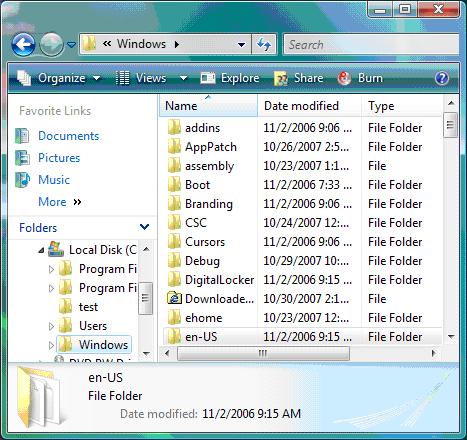Expand the Windows tree node
This screenshot has height=440, width=467.
tap(51, 345)
